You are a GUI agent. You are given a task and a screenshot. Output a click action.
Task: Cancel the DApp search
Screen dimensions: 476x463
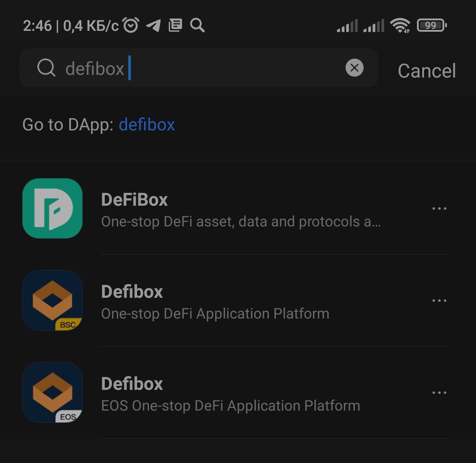[427, 70]
